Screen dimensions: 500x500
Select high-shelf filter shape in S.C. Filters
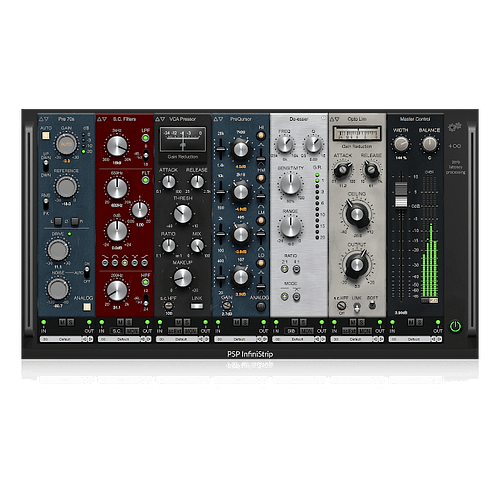[x=144, y=263]
